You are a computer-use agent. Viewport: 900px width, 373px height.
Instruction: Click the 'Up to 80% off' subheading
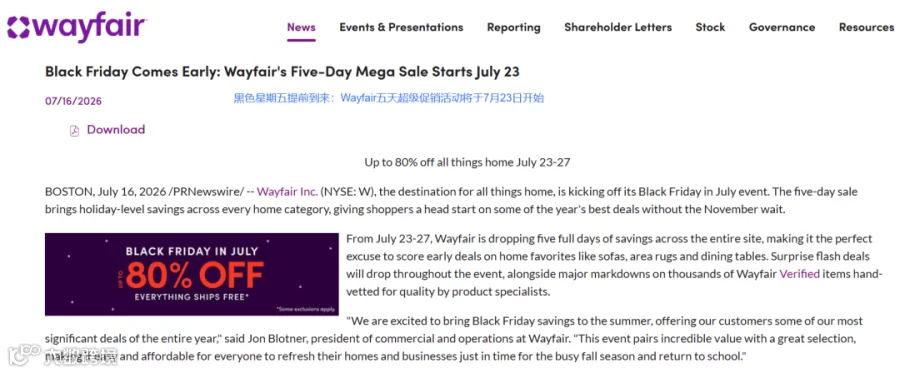tap(467, 162)
